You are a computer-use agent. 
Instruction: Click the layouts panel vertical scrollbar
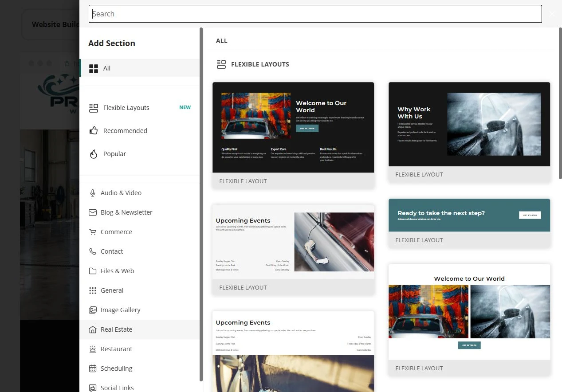[x=560, y=103]
